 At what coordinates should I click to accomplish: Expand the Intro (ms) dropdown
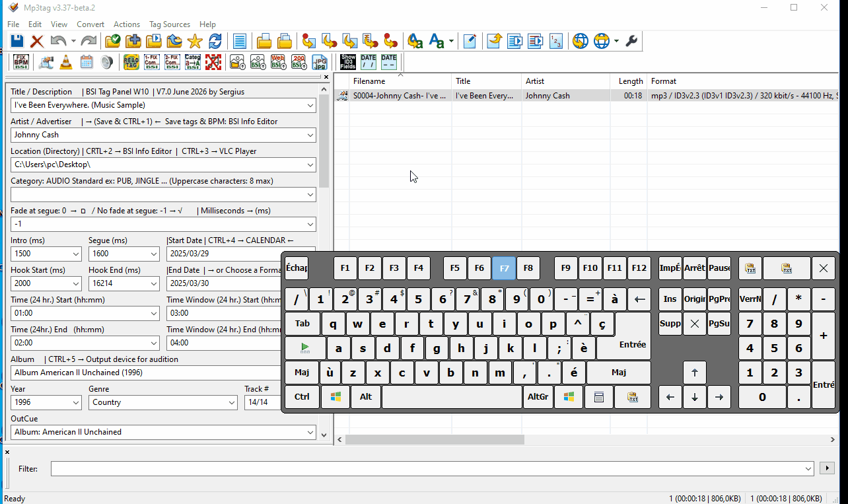(76, 254)
